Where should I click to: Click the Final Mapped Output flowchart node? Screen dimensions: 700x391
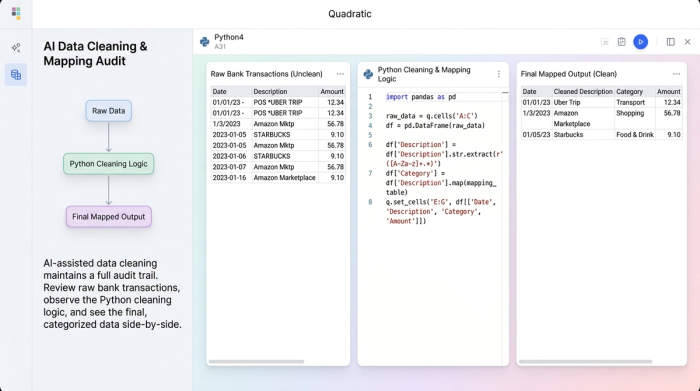coord(108,216)
